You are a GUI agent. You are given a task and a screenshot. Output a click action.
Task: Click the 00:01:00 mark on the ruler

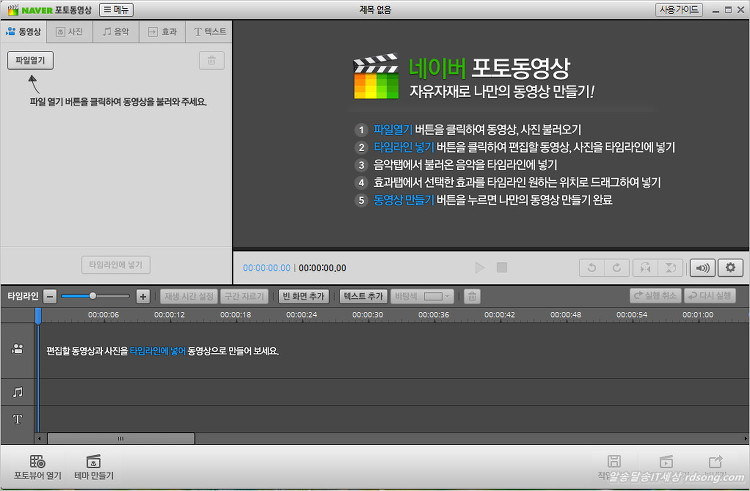[x=697, y=315]
